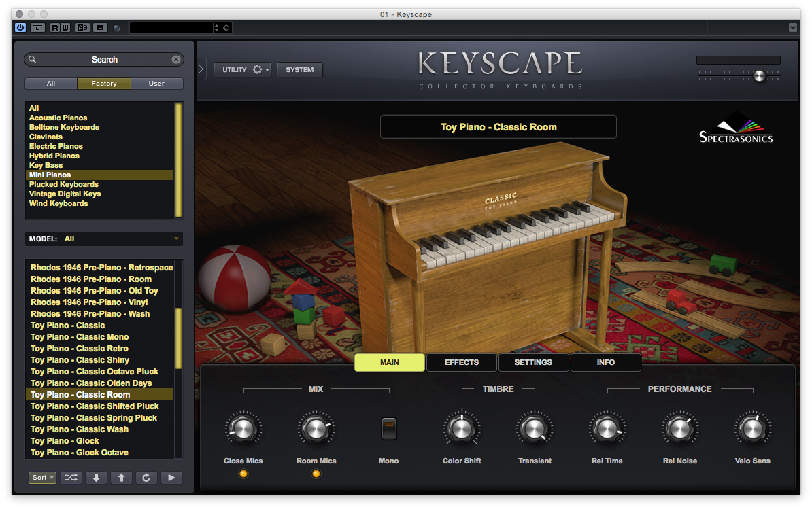Click the Rel Noise knob
The image size is (812, 509).
click(680, 428)
